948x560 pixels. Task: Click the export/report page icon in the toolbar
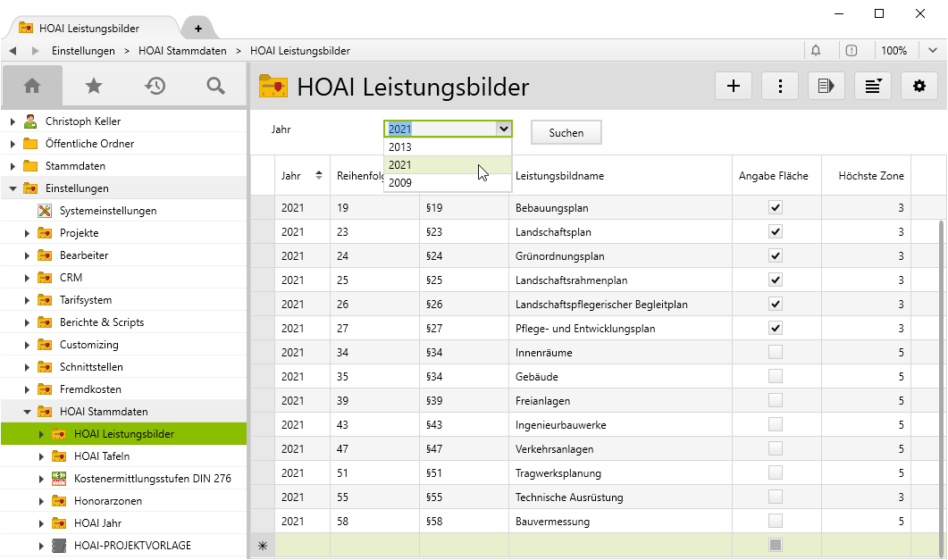[x=826, y=86]
